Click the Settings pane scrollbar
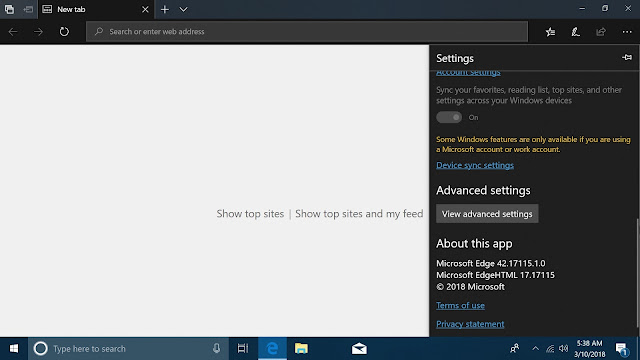This screenshot has width=640, height=360. click(x=637, y=273)
